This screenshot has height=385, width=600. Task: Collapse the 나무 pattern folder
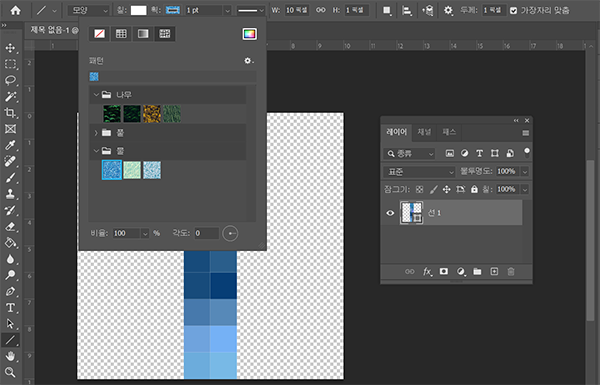click(x=96, y=95)
